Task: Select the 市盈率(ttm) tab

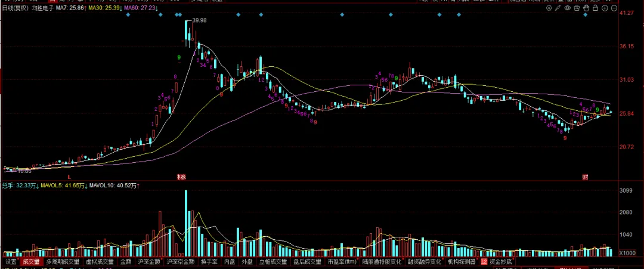Action: (x=342, y=261)
